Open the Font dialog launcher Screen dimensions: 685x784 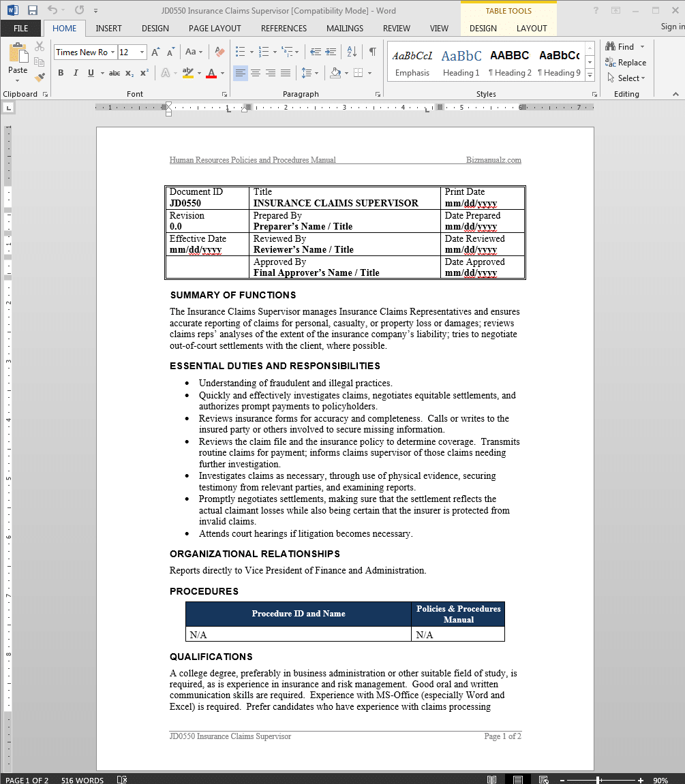point(225,94)
